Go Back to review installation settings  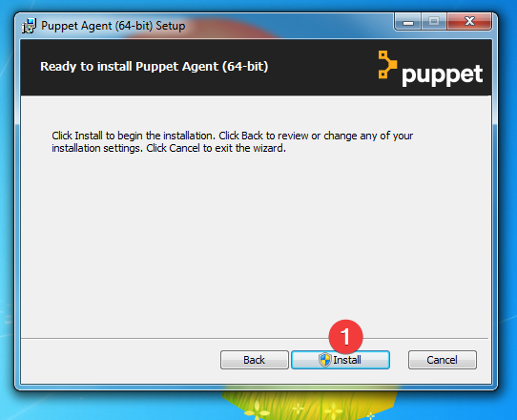[x=255, y=360]
